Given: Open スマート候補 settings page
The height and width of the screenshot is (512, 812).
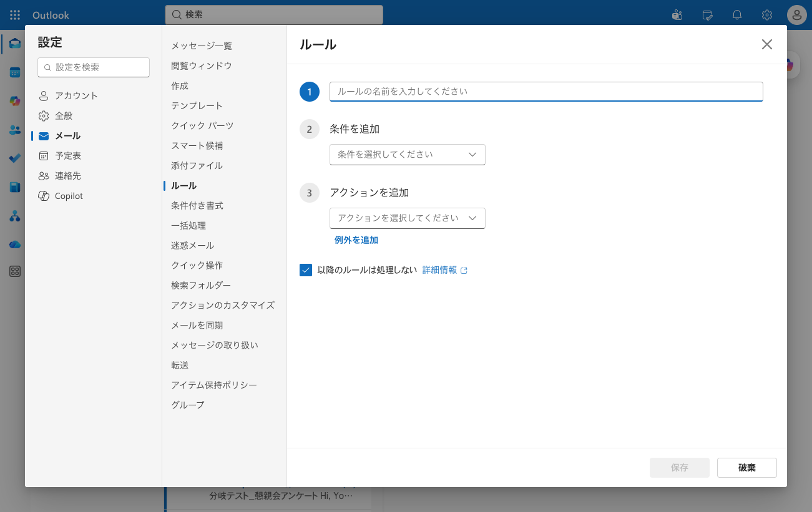Looking at the screenshot, I should pos(197,145).
